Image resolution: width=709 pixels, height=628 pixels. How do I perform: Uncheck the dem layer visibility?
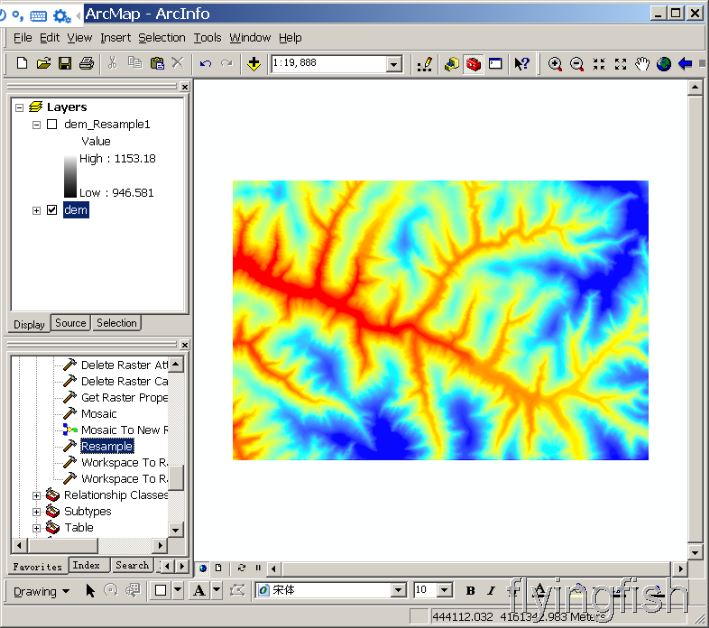(52, 210)
